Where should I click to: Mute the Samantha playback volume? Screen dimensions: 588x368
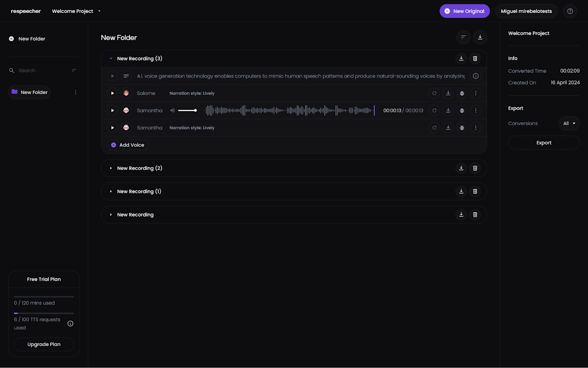tap(172, 110)
